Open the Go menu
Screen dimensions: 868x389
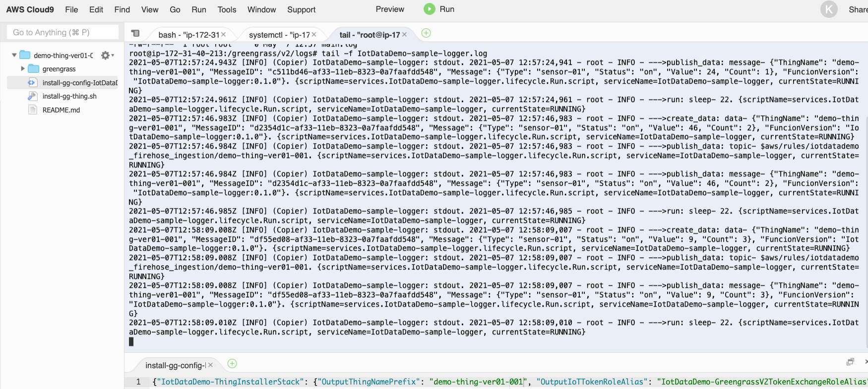[175, 9]
